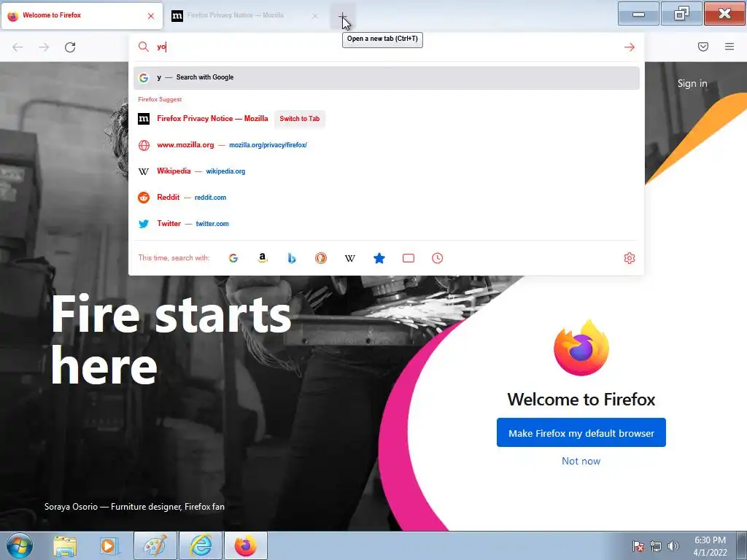This screenshot has width=747, height=560.
Task: Choose the Wikipedia suggestion row
Action: click(x=387, y=171)
